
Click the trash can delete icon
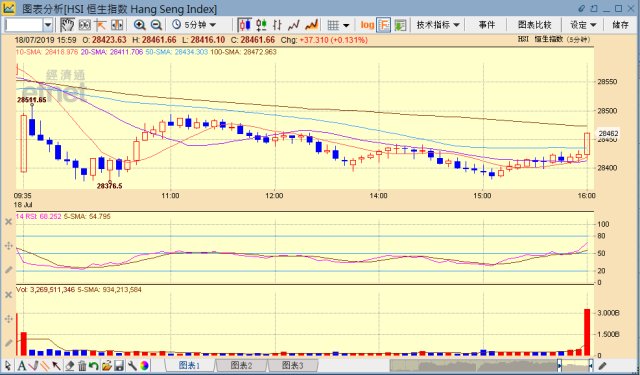click(x=82, y=365)
